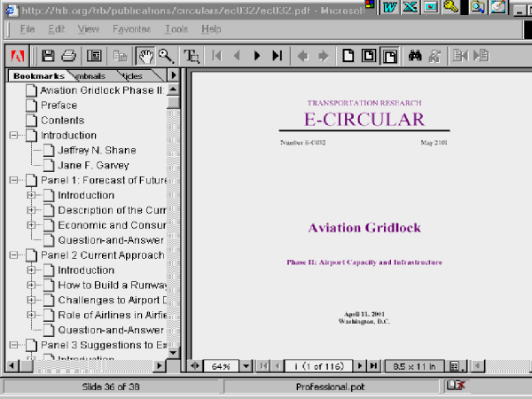Open Find with the binoculars icon
This screenshot has height=399, width=532.
click(415, 56)
